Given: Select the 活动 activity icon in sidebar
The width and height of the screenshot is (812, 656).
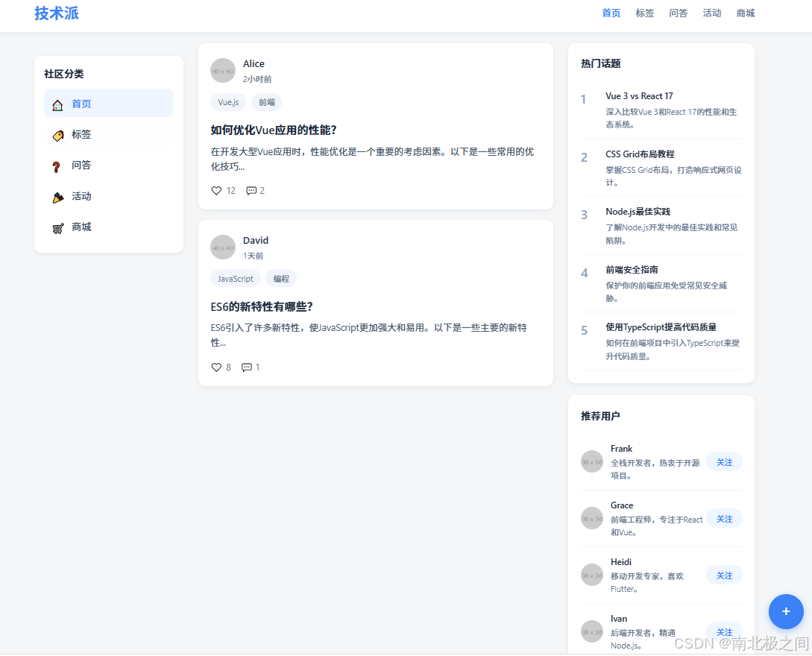Looking at the screenshot, I should (x=57, y=196).
